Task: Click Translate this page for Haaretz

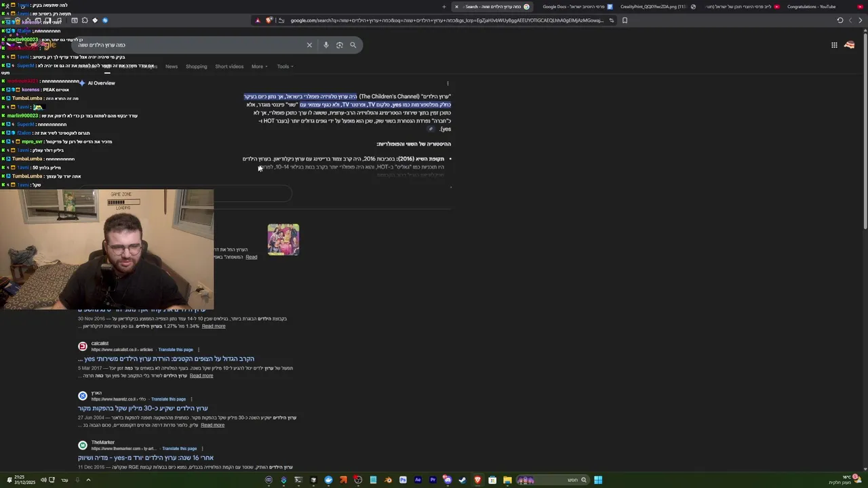Action: coord(168,399)
